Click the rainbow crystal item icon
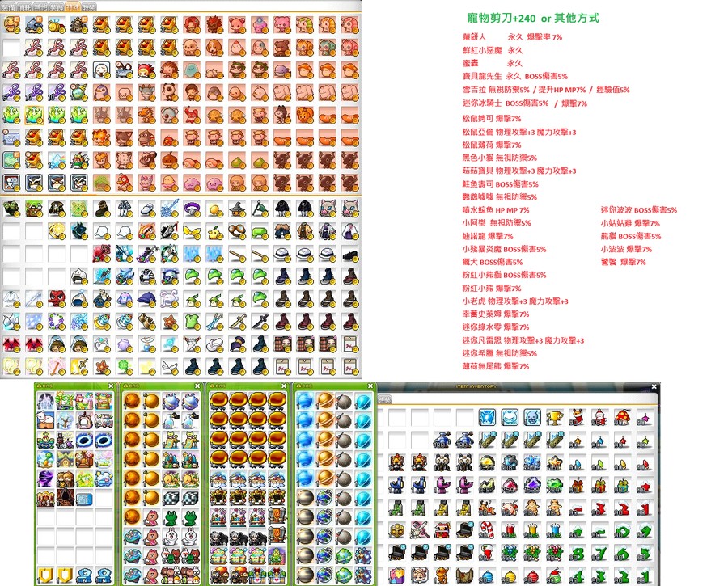728x586 pixels. pyautogui.click(x=56, y=159)
